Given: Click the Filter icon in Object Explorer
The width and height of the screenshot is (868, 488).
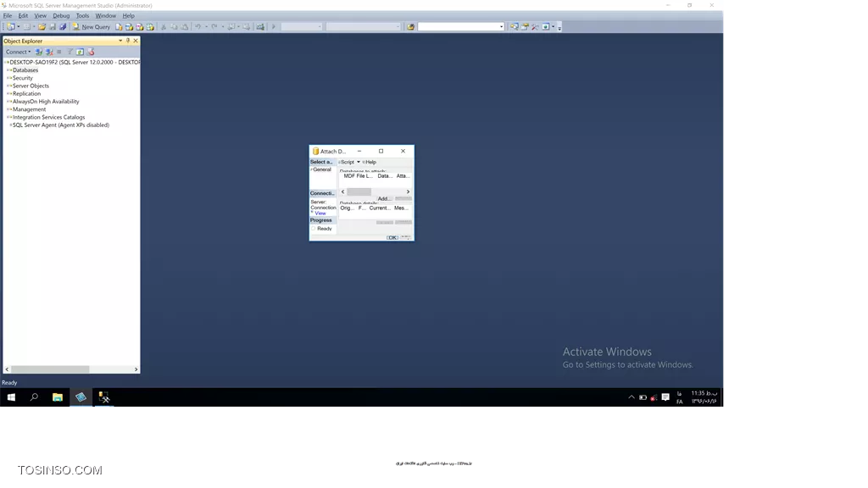Looking at the screenshot, I should (70, 52).
